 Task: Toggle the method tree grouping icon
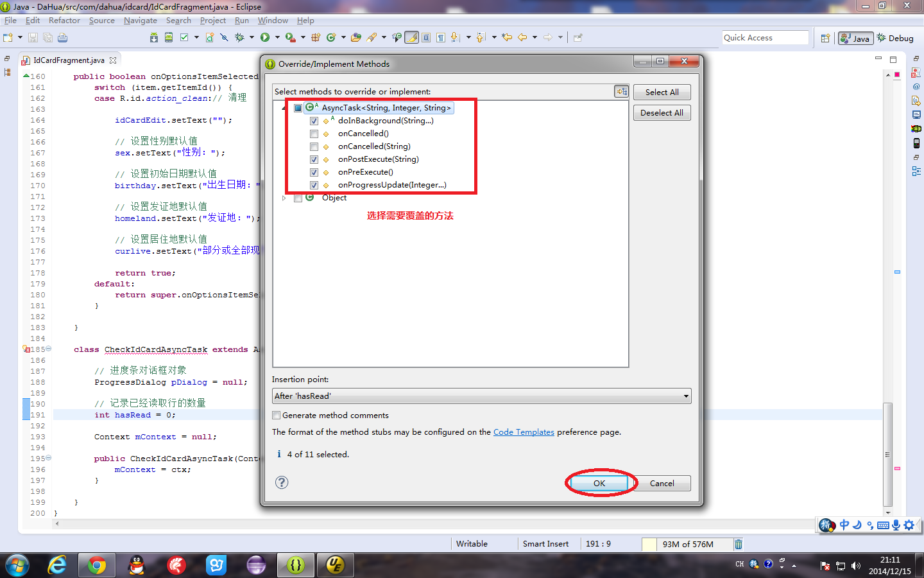click(x=621, y=92)
